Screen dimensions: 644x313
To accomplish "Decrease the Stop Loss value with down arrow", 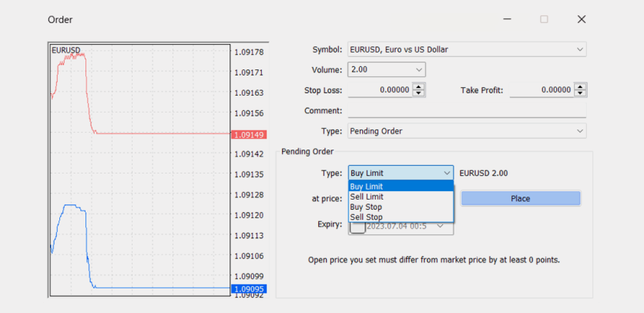I will [418, 93].
